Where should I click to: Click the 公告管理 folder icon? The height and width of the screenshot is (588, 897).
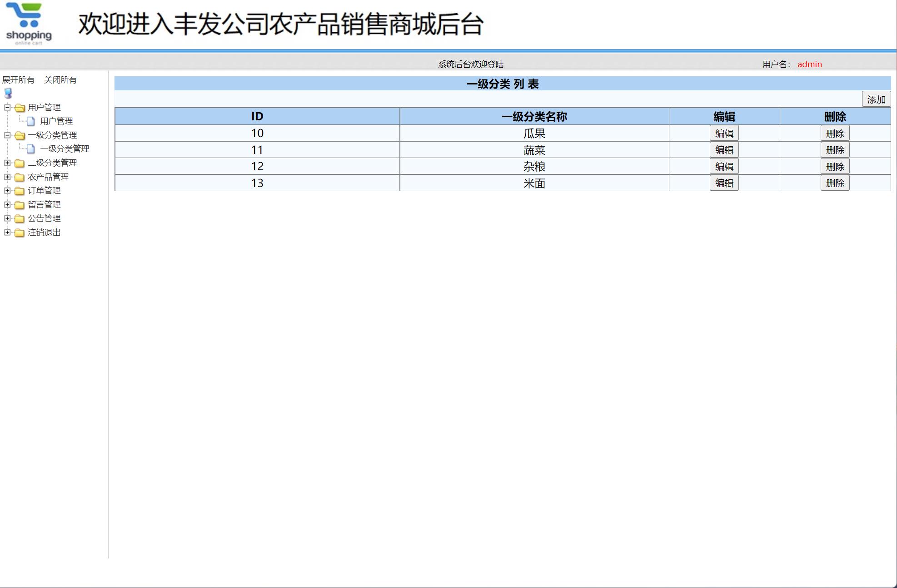click(19, 218)
